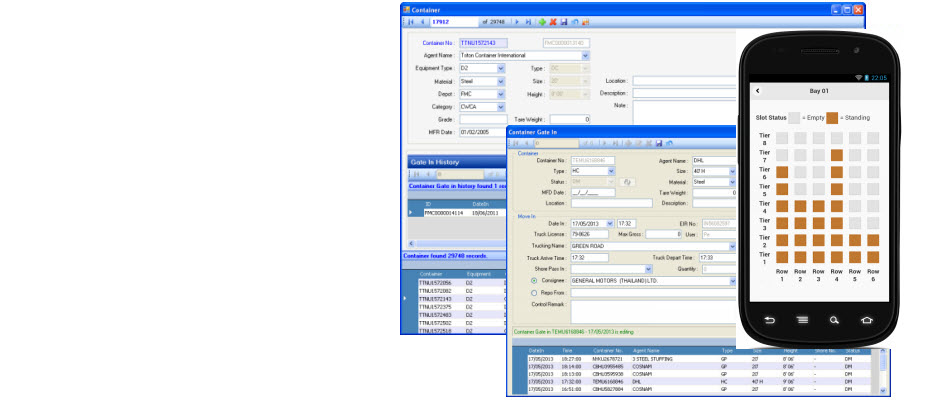
Task: Add new record with green plus icon
Action: (542, 22)
